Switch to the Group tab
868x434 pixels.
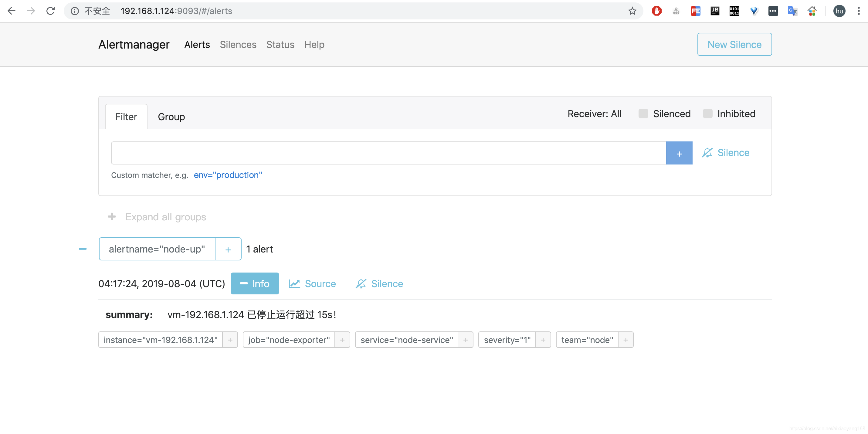[x=171, y=117]
